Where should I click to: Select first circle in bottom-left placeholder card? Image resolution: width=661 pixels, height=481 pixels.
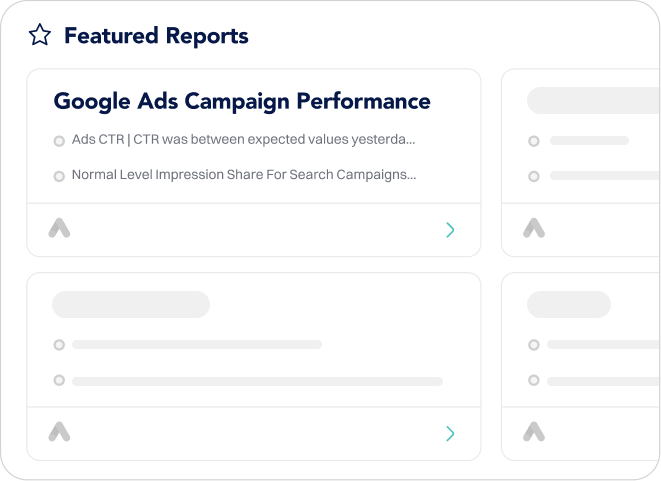[59, 345]
